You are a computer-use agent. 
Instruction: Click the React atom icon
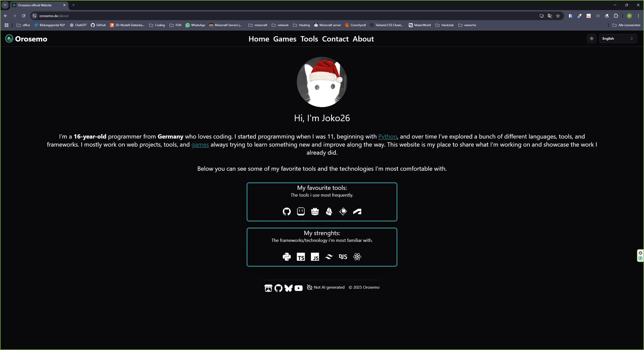point(357,257)
